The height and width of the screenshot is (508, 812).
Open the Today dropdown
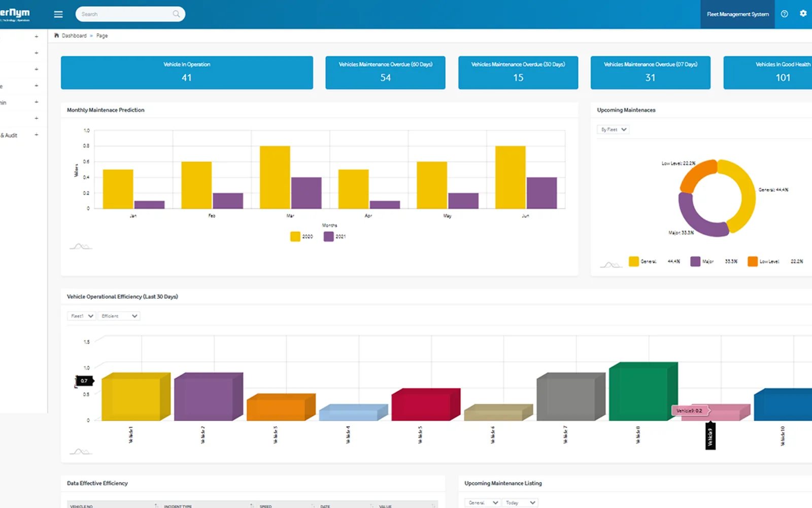click(520, 502)
